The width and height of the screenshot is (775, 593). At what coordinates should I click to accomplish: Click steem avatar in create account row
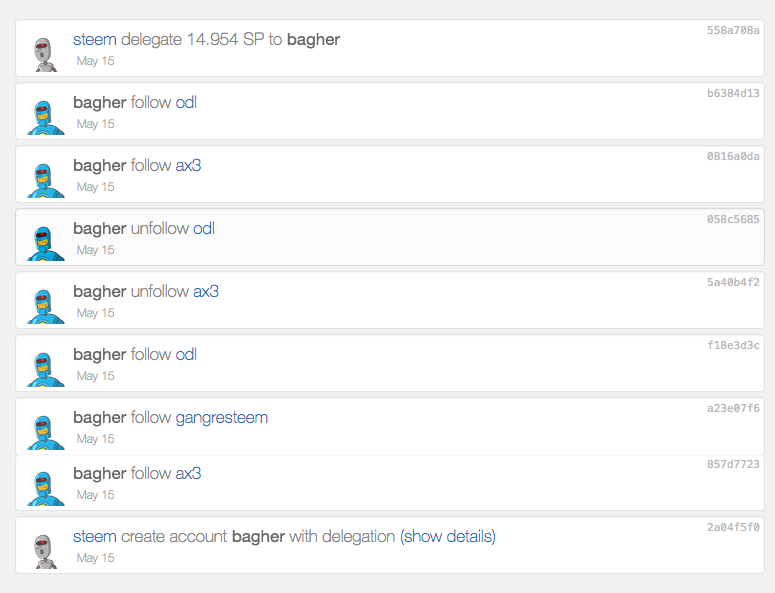point(43,549)
